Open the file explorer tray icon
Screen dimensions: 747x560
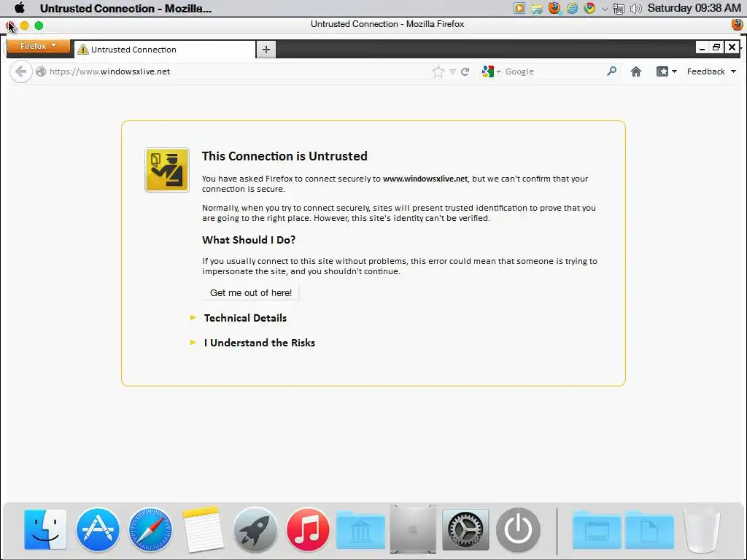point(537,8)
